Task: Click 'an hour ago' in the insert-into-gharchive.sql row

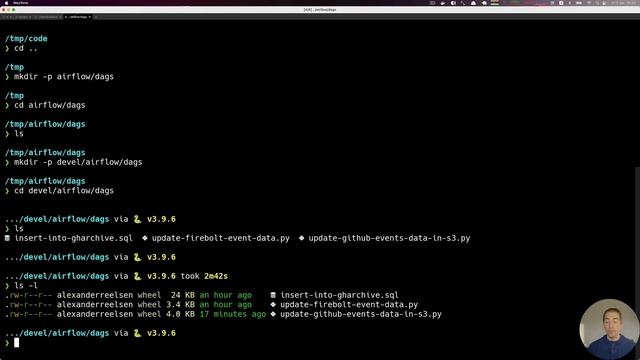Action: point(225,295)
